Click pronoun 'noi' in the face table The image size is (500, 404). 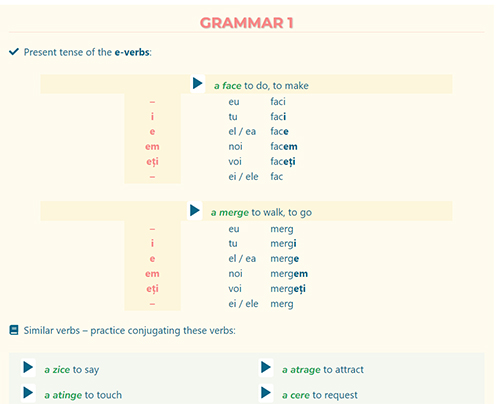tap(235, 146)
